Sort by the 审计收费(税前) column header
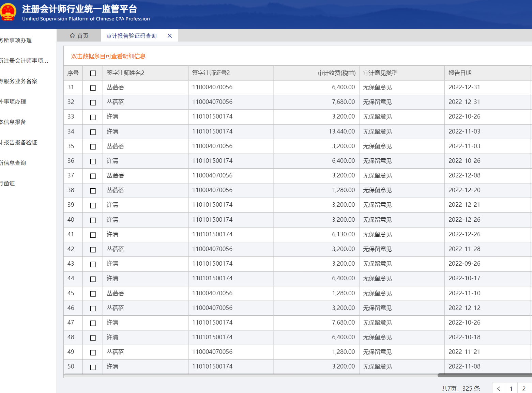 (336, 73)
